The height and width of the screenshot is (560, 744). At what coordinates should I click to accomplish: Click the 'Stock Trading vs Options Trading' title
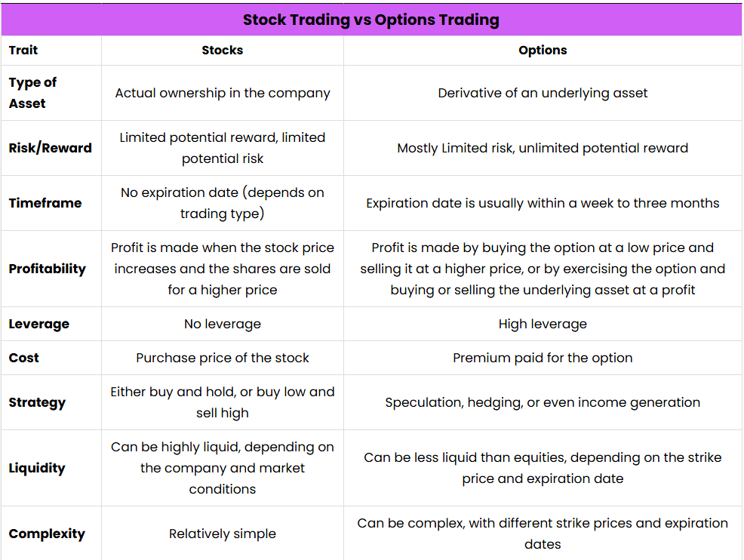[x=371, y=20]
